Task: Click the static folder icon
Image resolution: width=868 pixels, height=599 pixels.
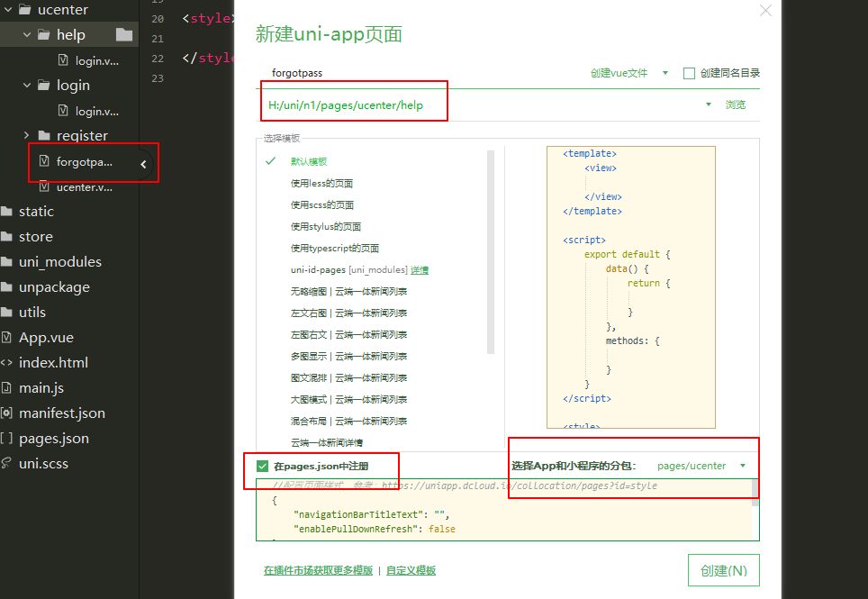Action: [6, 212]
